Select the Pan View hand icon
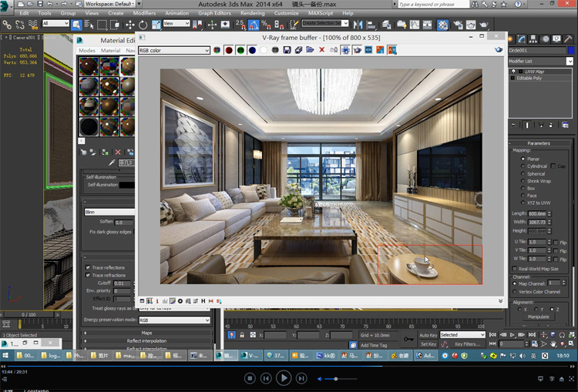 [553, 343]
